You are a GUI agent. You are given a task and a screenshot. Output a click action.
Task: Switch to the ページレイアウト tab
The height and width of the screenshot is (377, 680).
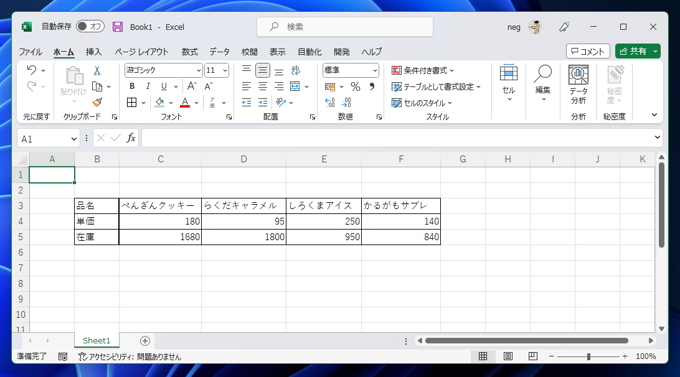[141, 52]
